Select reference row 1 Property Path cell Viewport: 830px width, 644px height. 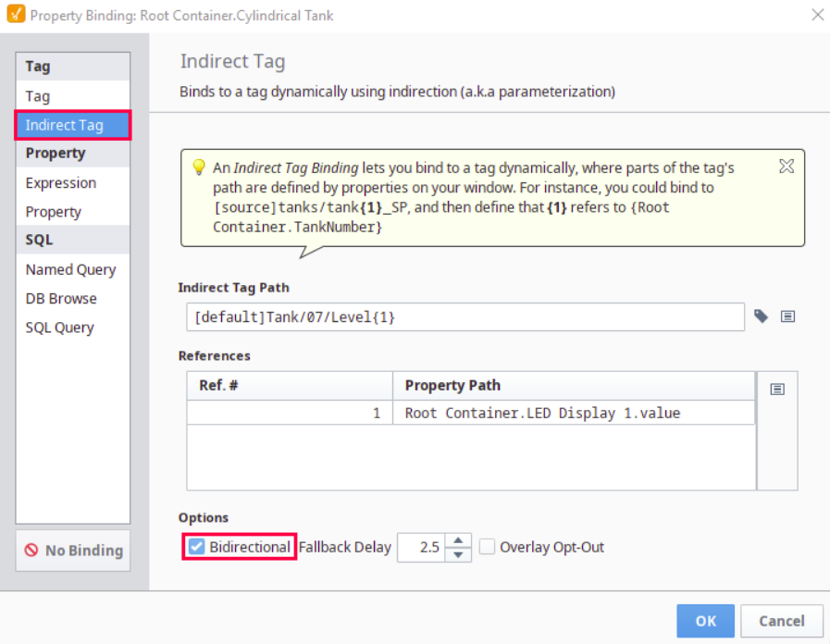(574, 414)
